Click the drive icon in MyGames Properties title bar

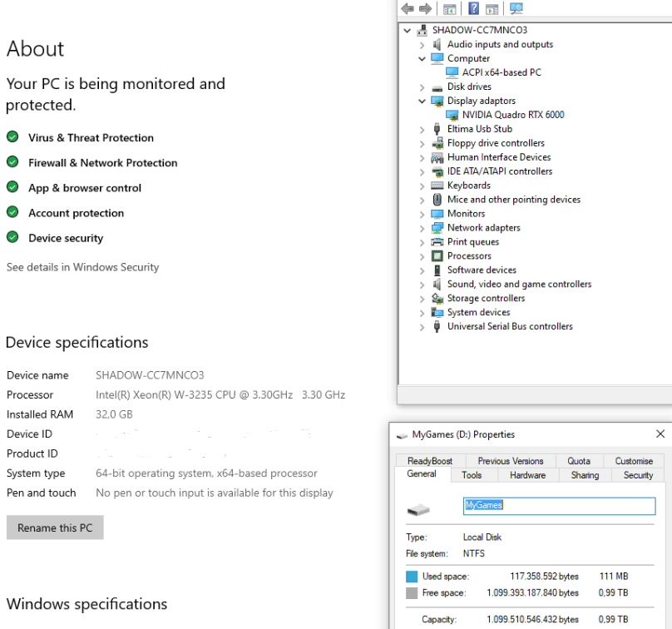tap(402, 436)
